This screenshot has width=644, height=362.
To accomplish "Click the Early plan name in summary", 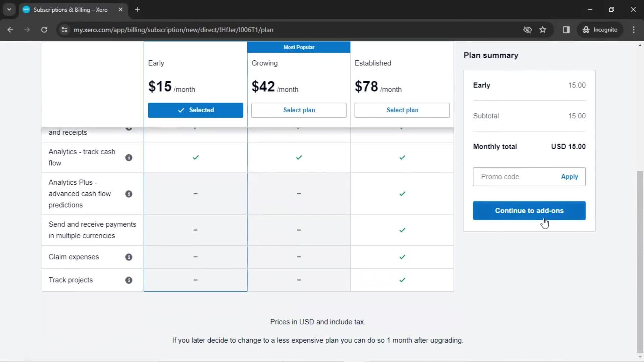I will 482,85.
